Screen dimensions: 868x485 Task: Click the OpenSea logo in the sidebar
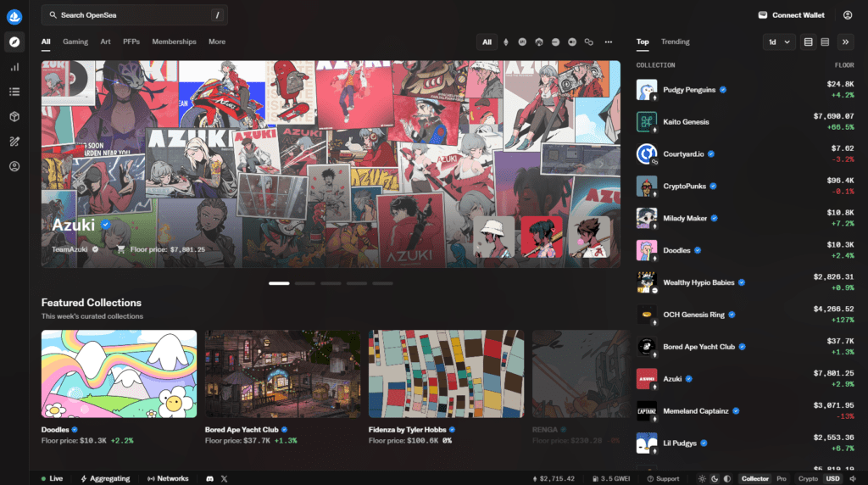coord(14,17)
